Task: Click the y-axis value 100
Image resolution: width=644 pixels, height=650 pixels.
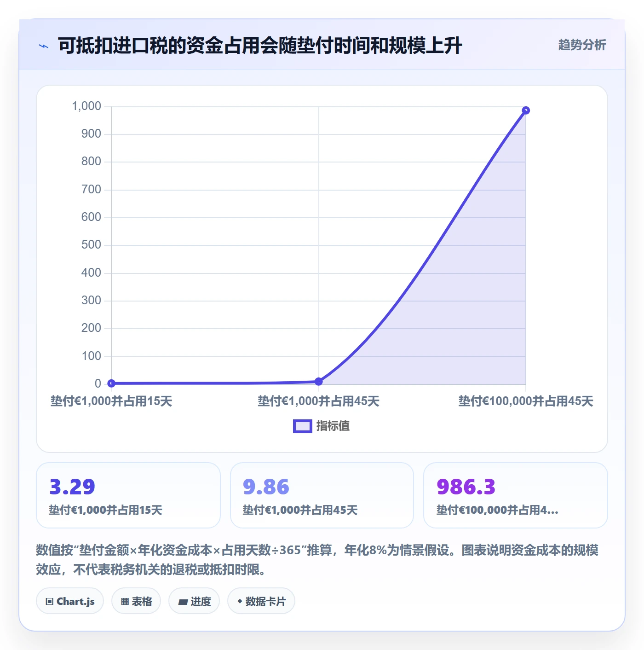Action: 91,356
